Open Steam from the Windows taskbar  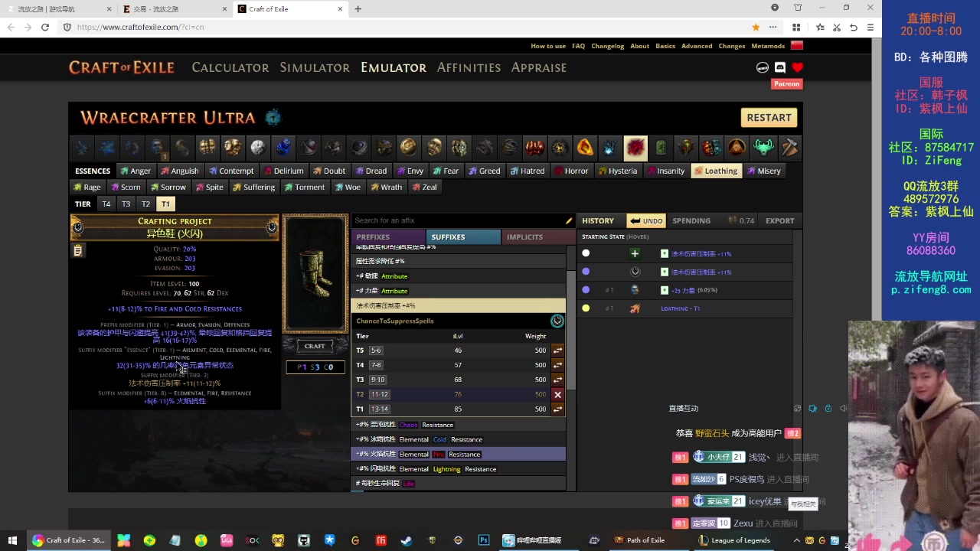pyautogui.click(x=407, y=540)
